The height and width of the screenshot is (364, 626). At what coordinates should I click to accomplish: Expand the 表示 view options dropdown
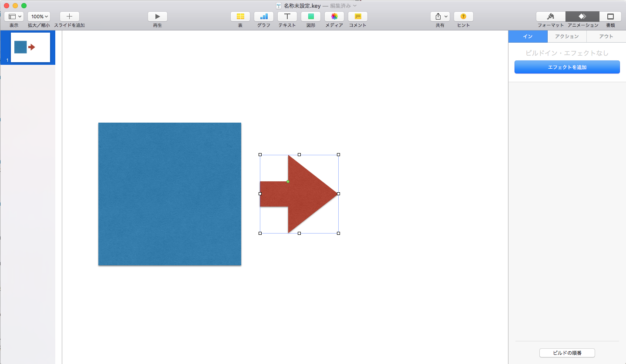[x=14, y=17]
